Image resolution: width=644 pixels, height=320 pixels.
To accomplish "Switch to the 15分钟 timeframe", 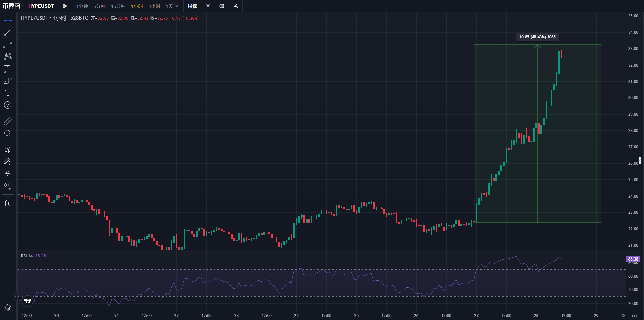I will tap(118, 6).
